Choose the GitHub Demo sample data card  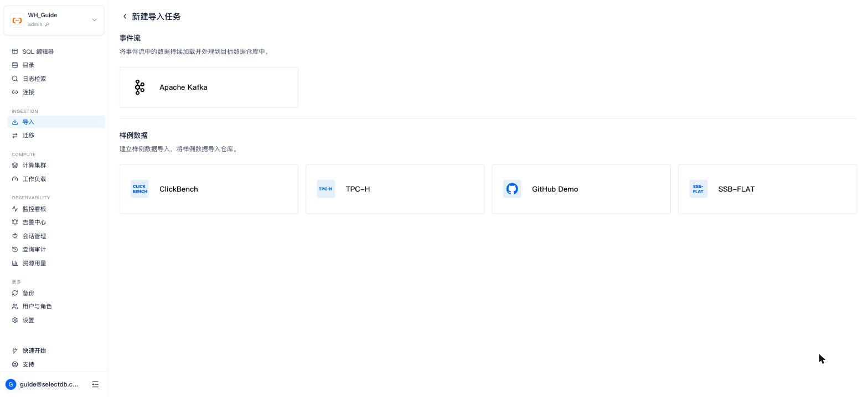pos(581,189)
